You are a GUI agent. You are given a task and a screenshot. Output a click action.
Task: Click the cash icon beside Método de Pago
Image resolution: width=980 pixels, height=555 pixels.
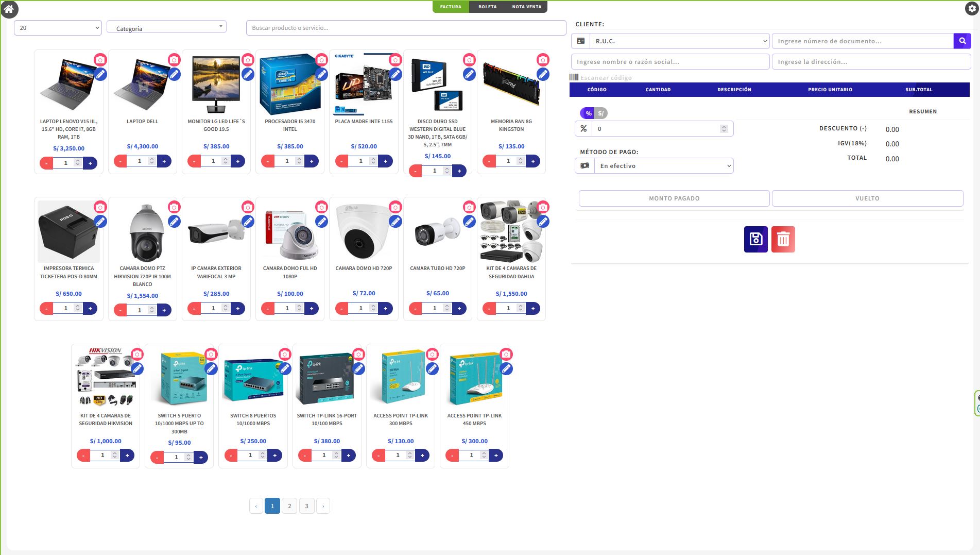(584, 165)
